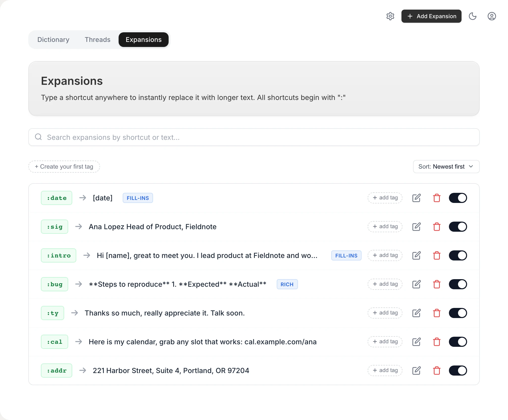Toggle the :cal expansion off
This screenshot has height=420, width=508.
tap(458, 342)
